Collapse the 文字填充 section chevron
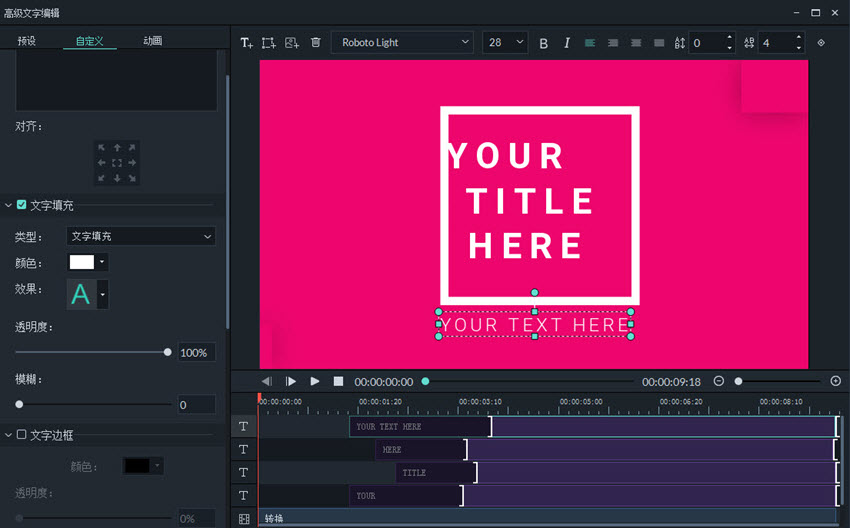Screen dimensions: 850x528 coord(9,205)
